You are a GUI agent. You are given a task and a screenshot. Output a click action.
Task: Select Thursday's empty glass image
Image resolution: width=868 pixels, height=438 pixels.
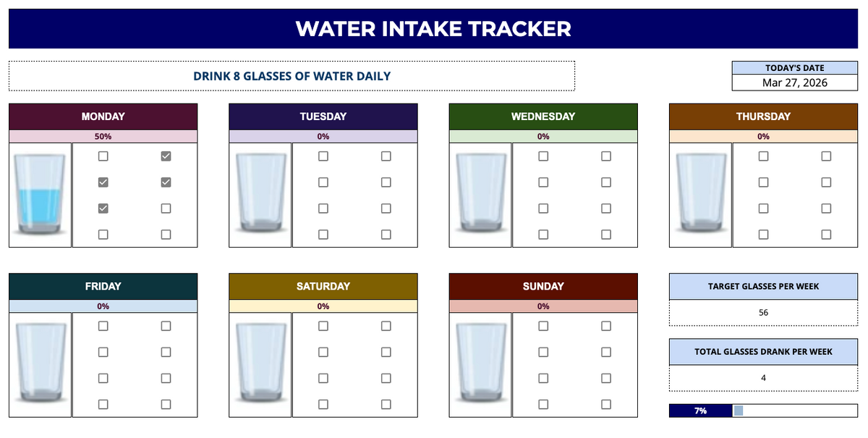[x=700, y=194]
